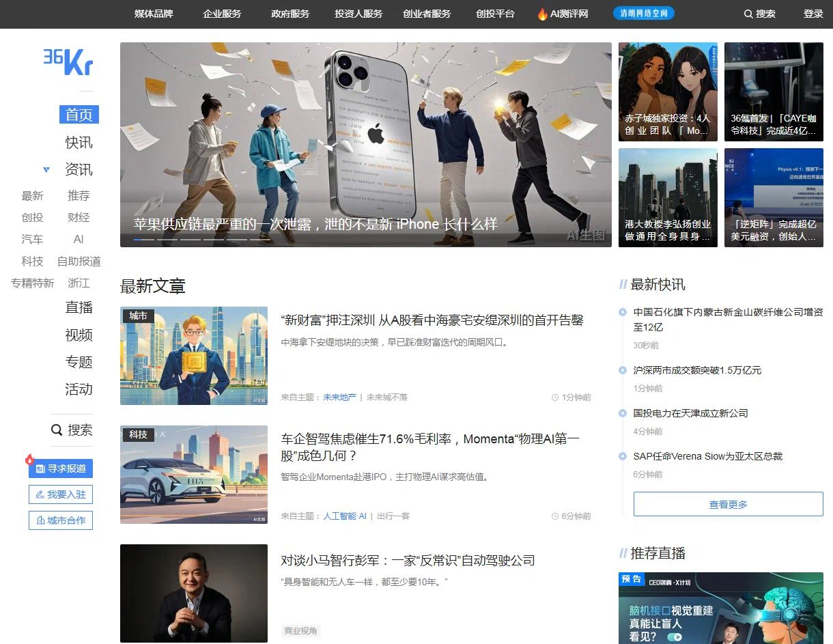The image size is (833, 644).
Task: Open the 对谈小马智行彭军 article headline
Action: (408, 561)
